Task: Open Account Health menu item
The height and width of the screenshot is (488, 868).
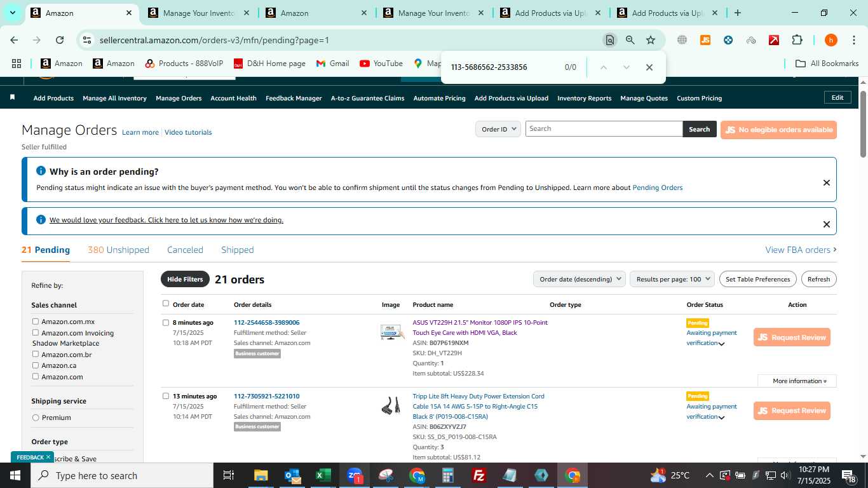Action: point(233,98)
